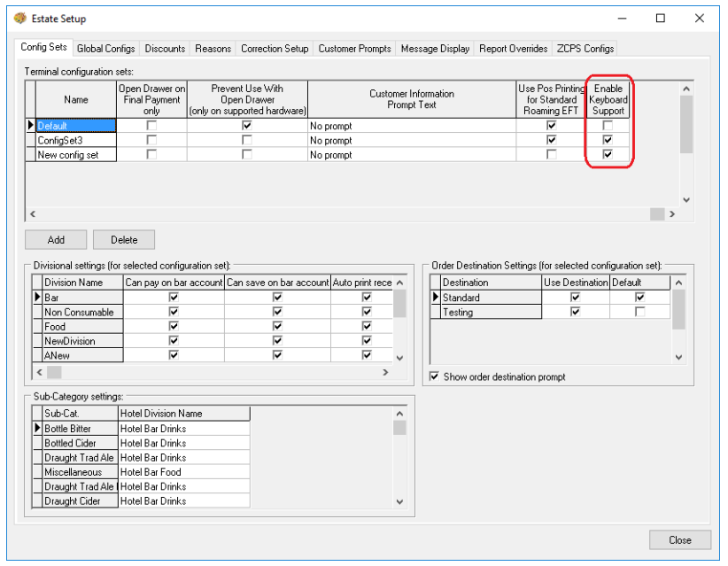Enable Use Pos Printing for New config set

551,154
